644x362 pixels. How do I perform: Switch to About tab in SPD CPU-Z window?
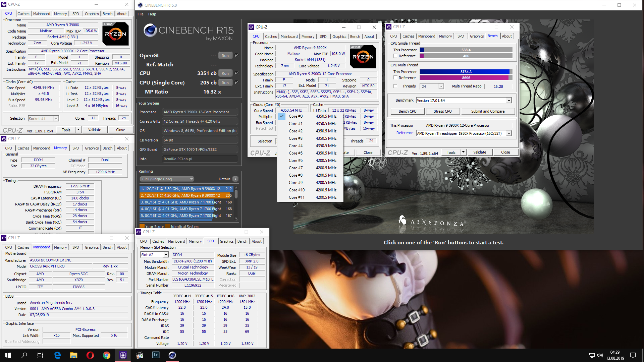pyautogui.click(x=257, y=241)
